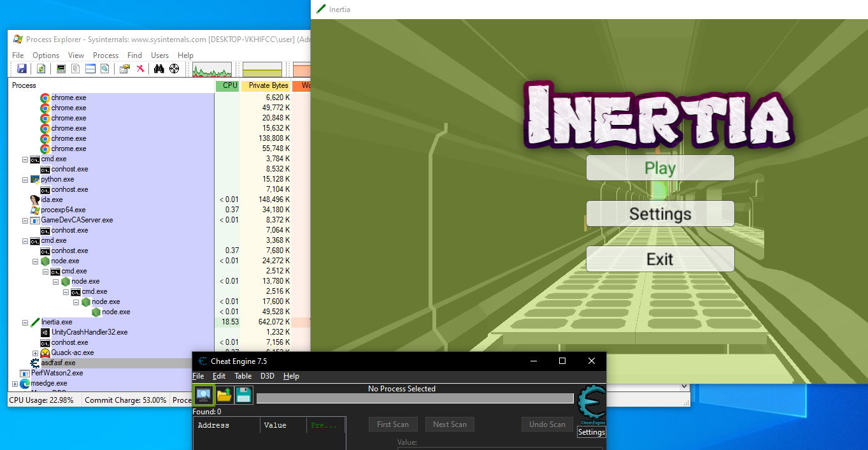The height and width of the screenshot is (450, 868).
Task: Open the Options menu in Process Explorer
Action: pyautogui.click(x=46, y=55)
